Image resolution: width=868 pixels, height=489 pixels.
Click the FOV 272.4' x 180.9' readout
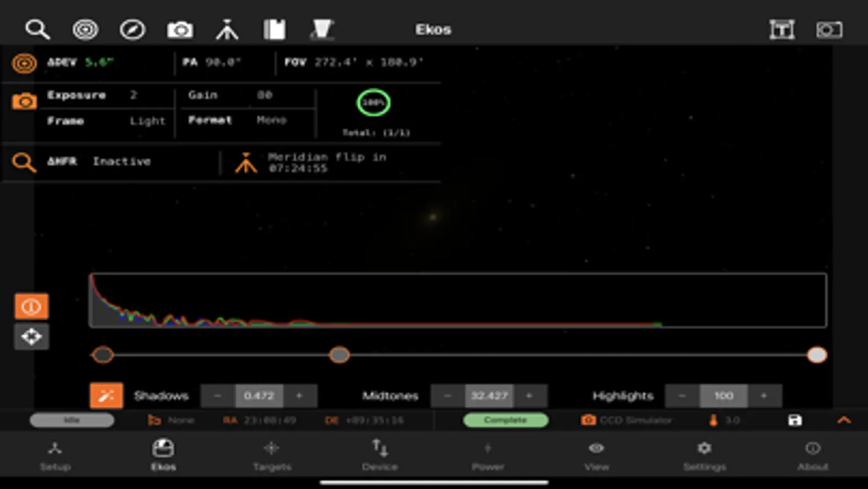354,62
